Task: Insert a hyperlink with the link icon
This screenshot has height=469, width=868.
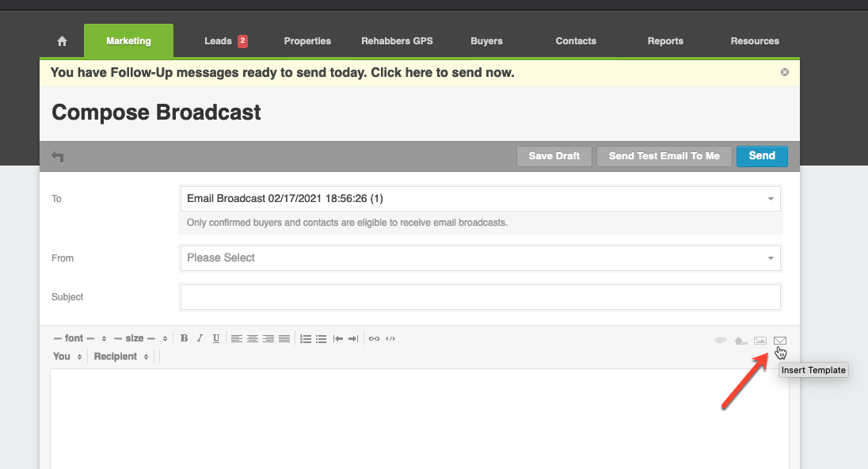Action: pos(375,339)
